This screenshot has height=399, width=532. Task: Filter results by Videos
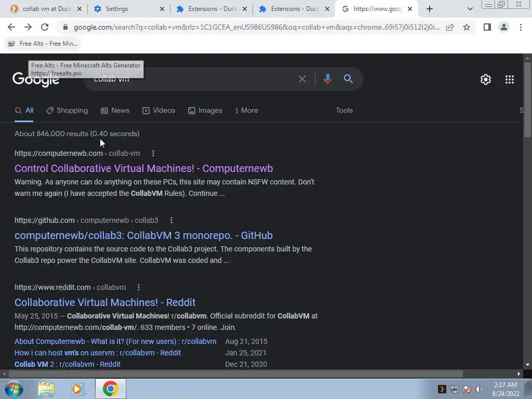tap(159, 111)
